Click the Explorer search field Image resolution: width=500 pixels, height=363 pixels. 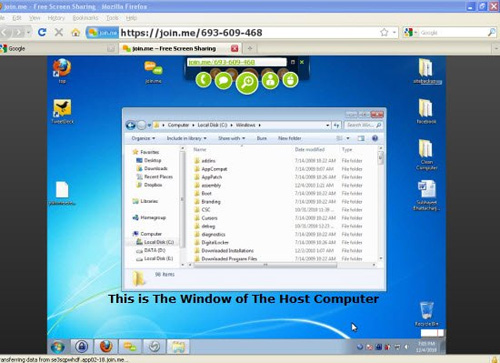point(363,125)
